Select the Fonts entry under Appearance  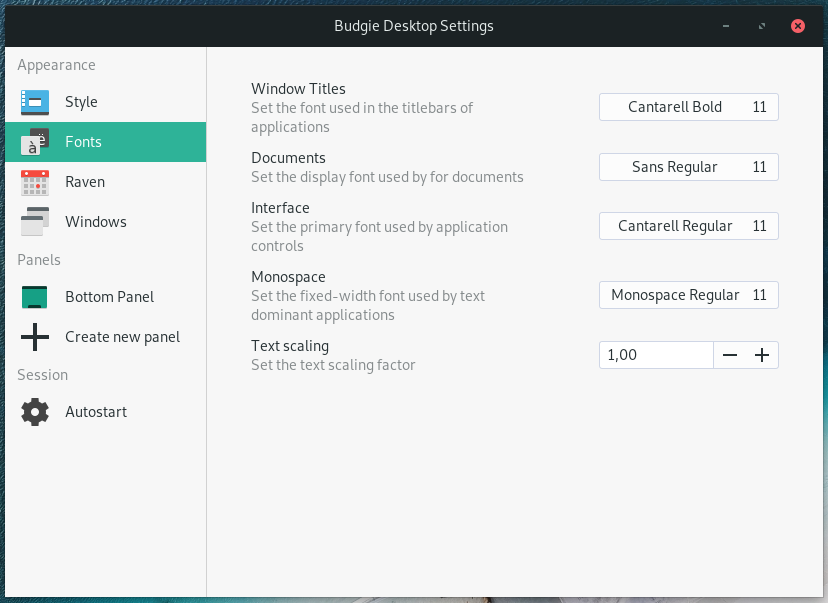[x=83, y=142]
